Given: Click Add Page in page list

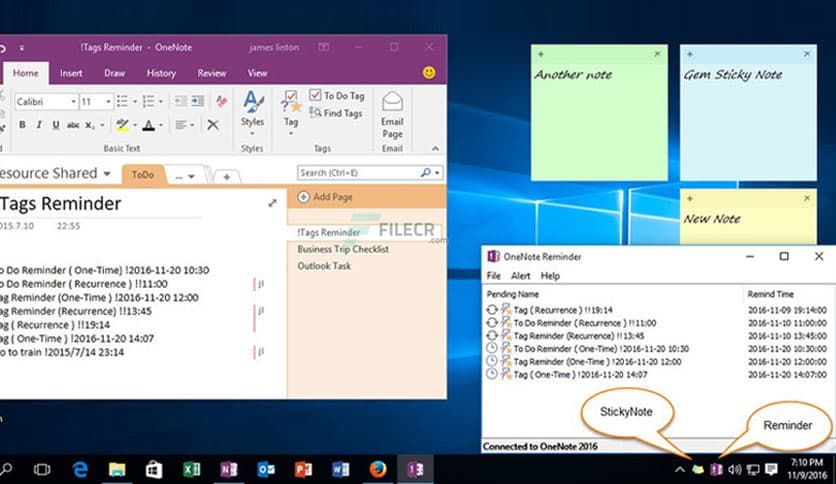Looking at the screenshot, I should click(325, 197).
